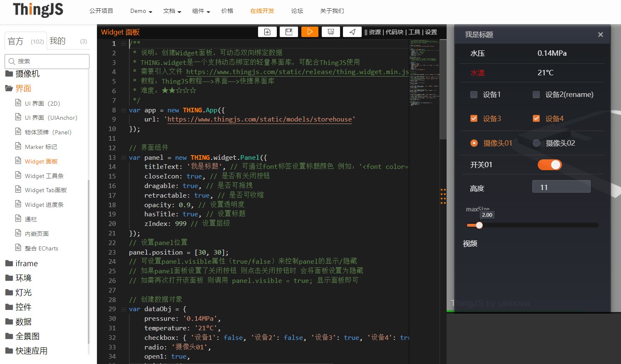
Task: Expand the 摄像机 folder
Action: [x=22, y=74]
